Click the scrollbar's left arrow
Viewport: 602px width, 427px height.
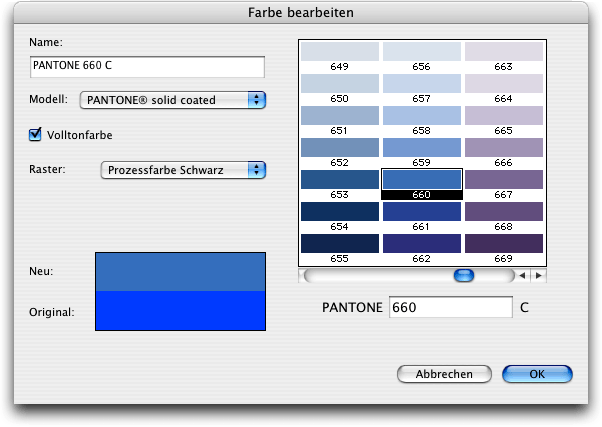[x=522, y=275]
